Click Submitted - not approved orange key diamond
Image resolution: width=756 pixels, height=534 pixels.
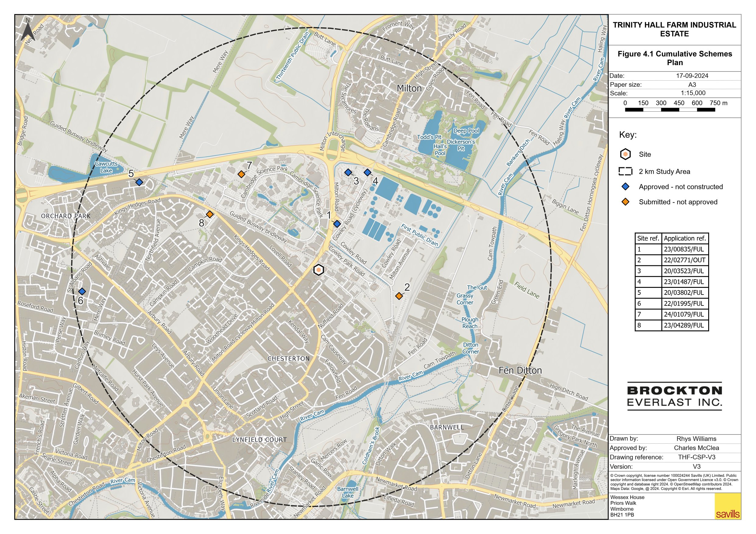pos(625,202)
